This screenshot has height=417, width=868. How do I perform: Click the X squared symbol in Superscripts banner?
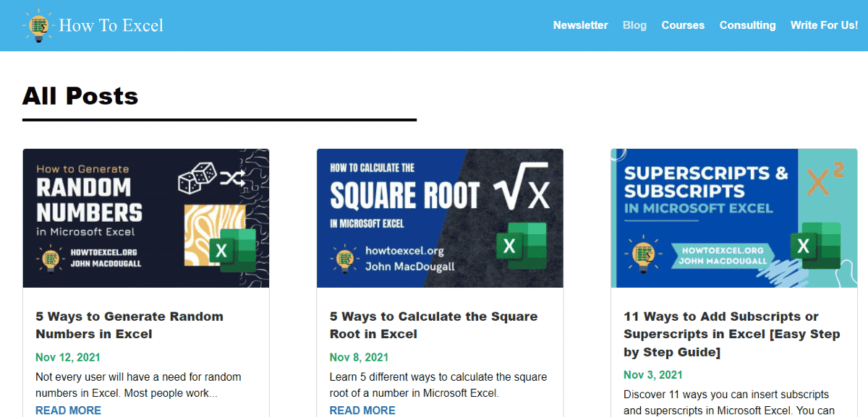(x=826, y=180)
